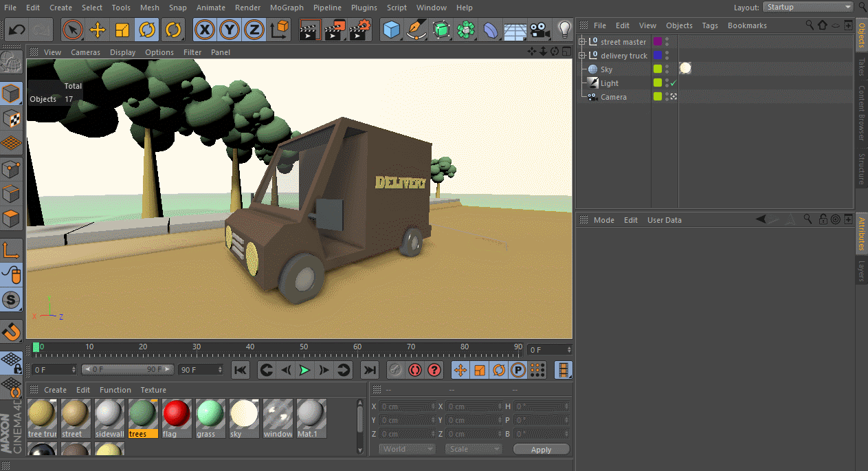Click the current frame 0 F field

(x=548, y=350)
